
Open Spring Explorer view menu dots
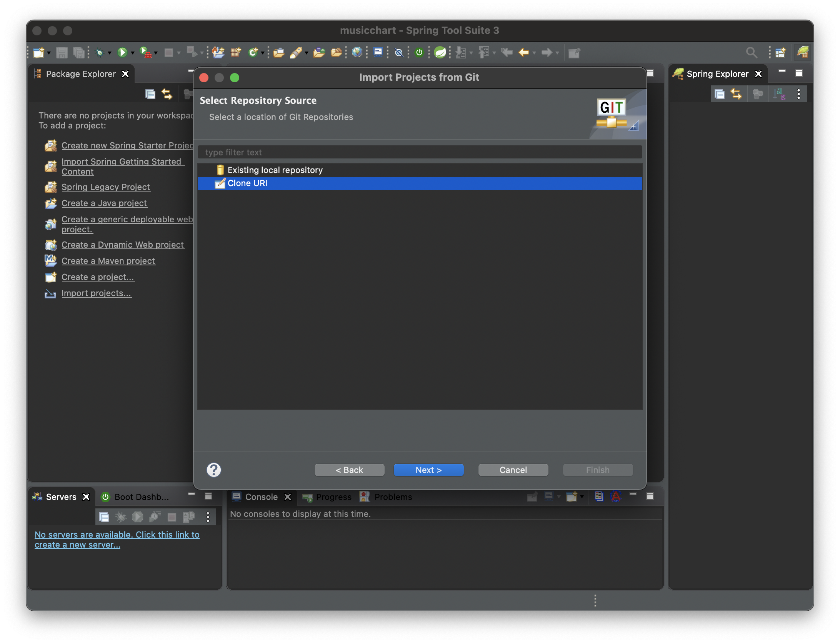pos(799,94)
